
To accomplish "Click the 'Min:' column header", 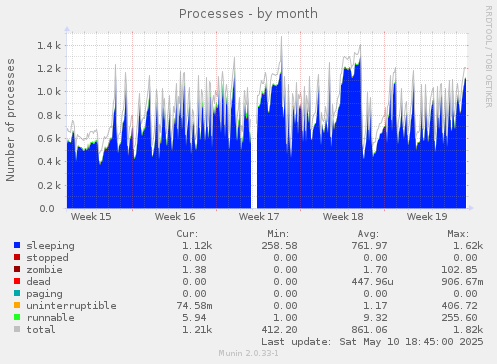I will (278, 234).
